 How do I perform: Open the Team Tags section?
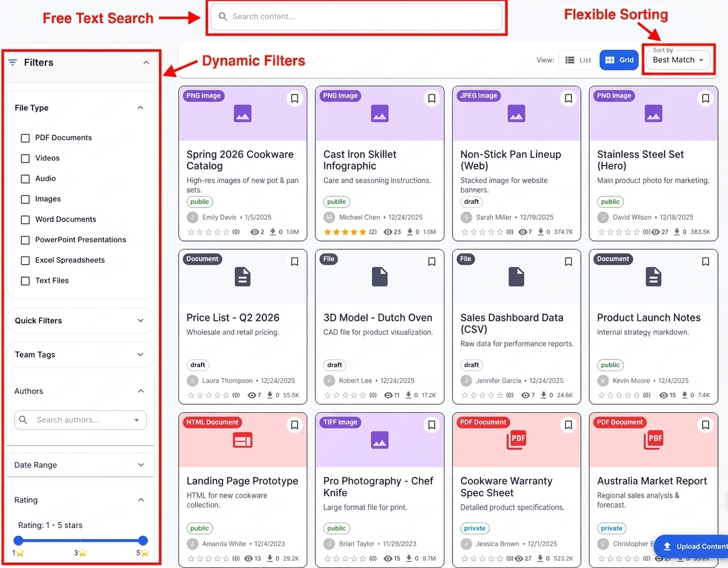pos(80,354)
